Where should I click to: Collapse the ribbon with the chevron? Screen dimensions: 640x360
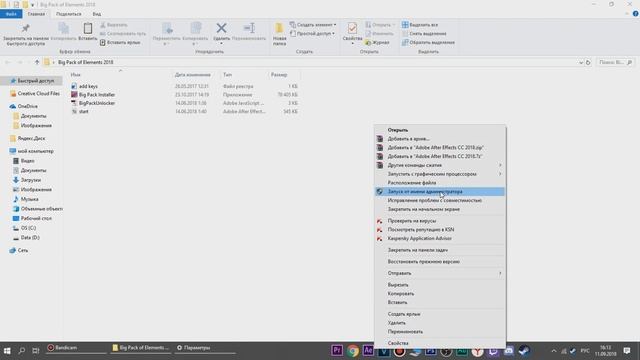pos(627,13)
